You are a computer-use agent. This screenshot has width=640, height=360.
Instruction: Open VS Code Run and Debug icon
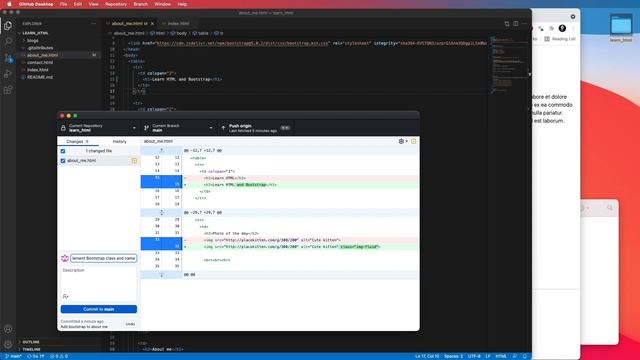pos(8,74)
